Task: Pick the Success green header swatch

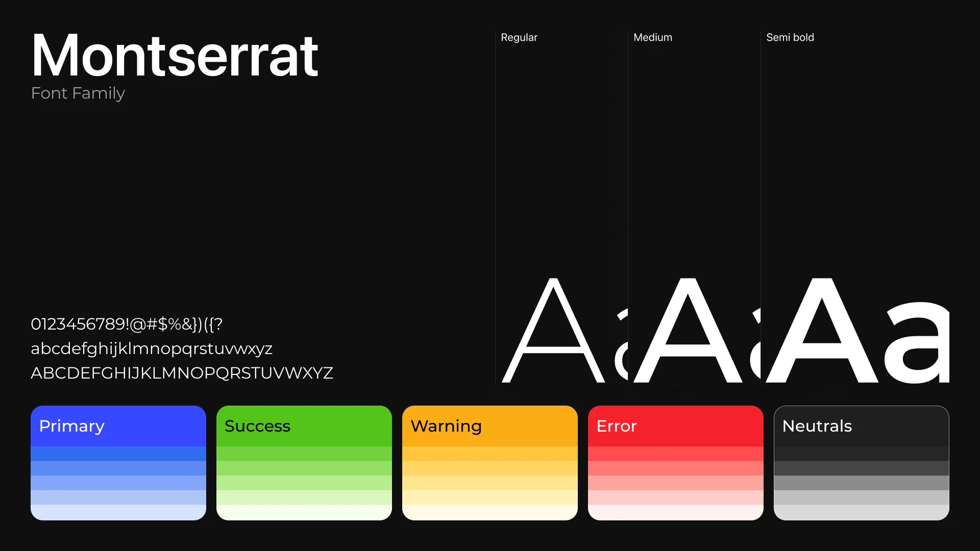Action: pyautogui.click(x=304, y=426)
